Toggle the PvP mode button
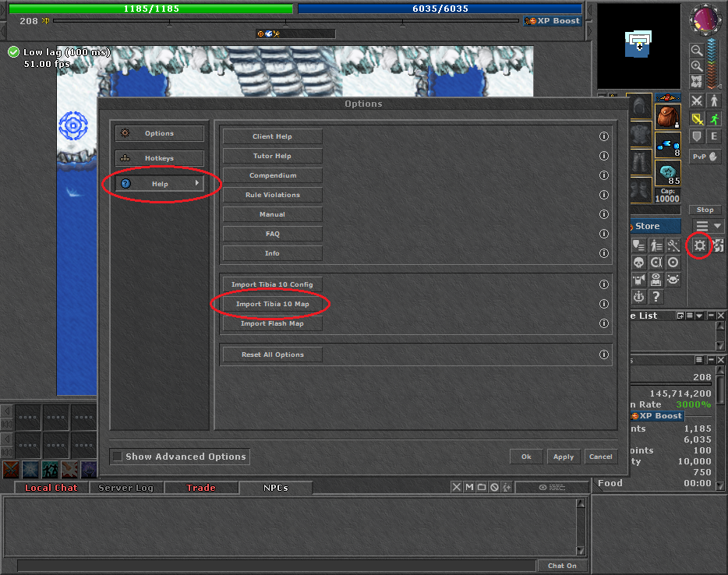The width and height of the screenshot is (728, 575). point(705,157)
